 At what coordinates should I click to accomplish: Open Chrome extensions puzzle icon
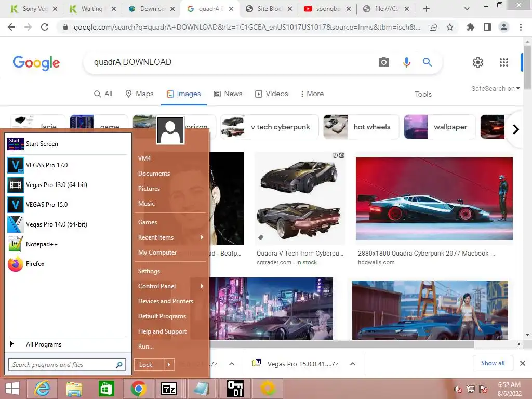(x=471, y=27)
